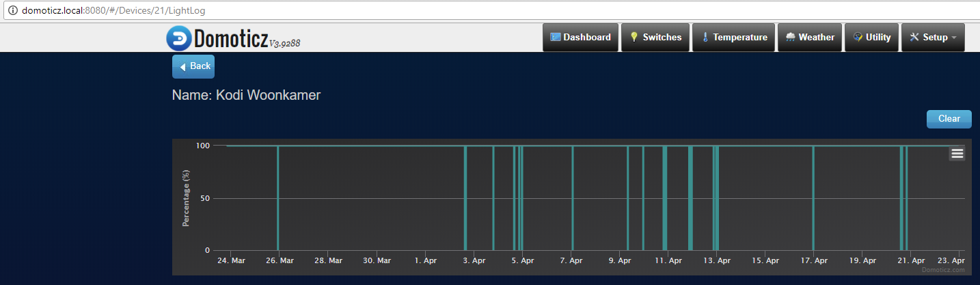Click the Domoticz title text
Viewport: 980px width, 285px height.
[x=231, y=38]
